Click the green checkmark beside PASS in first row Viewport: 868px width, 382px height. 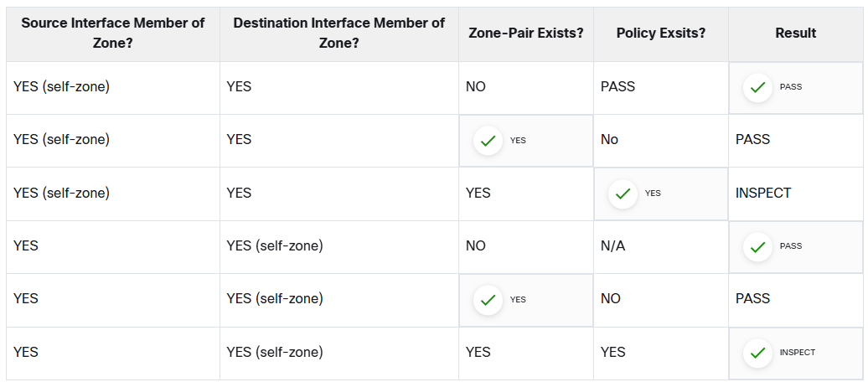pos(757,87)
